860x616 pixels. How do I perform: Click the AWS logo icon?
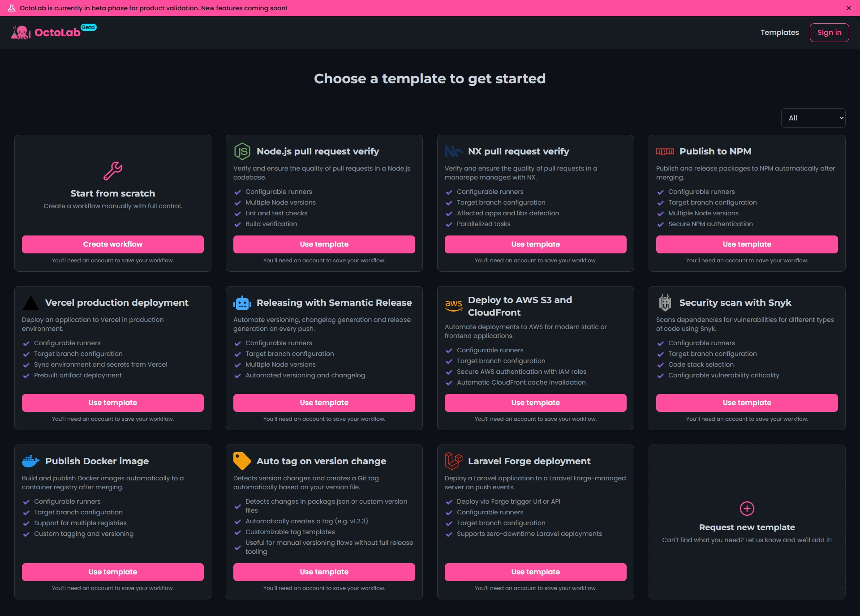[454, 306]
